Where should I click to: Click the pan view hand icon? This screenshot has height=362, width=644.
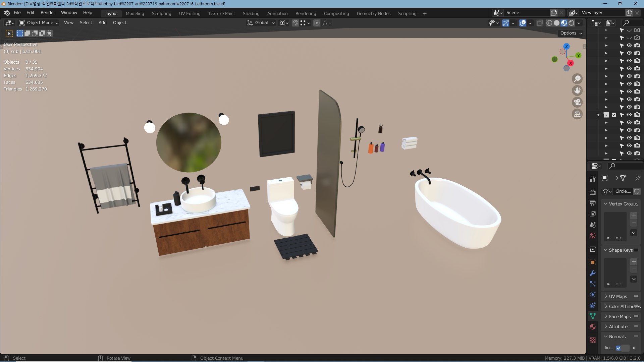coord(577,90)
